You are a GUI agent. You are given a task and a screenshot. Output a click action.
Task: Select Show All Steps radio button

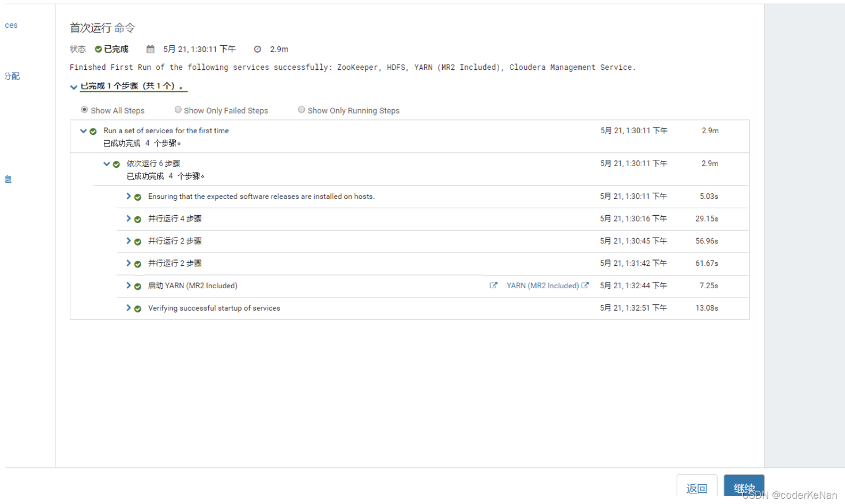click(84, 110)
